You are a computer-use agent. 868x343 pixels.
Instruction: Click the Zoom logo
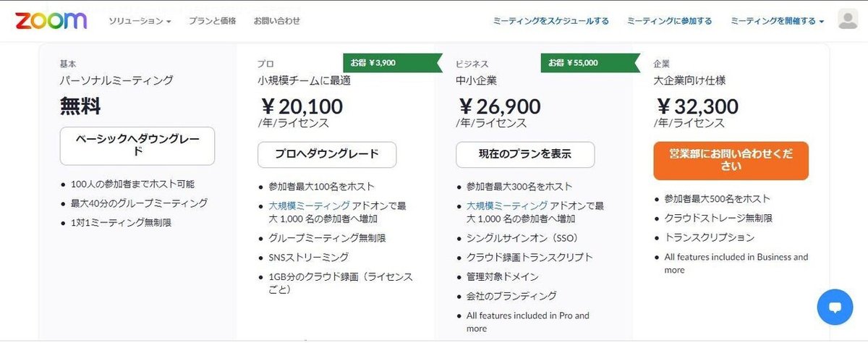point(51,20)
